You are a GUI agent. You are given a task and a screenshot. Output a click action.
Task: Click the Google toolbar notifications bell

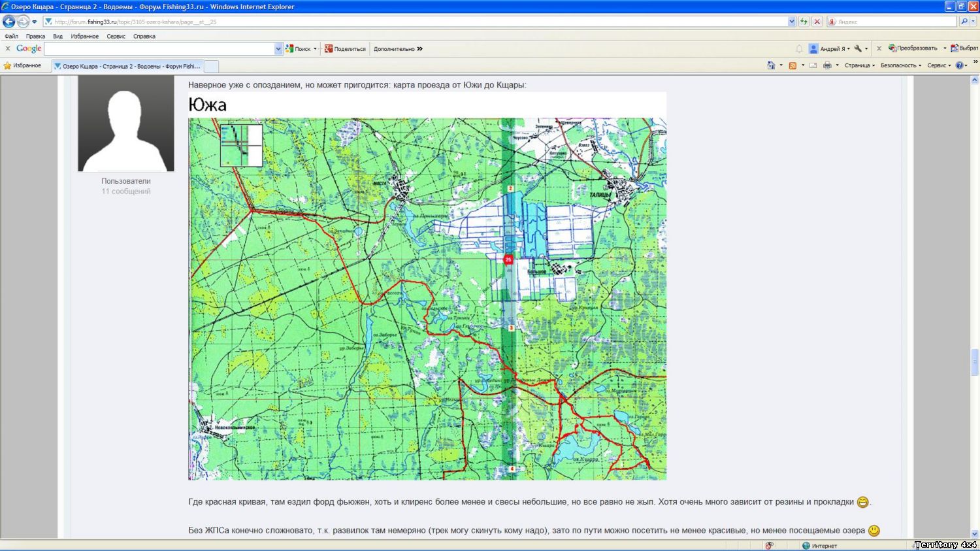799,49
